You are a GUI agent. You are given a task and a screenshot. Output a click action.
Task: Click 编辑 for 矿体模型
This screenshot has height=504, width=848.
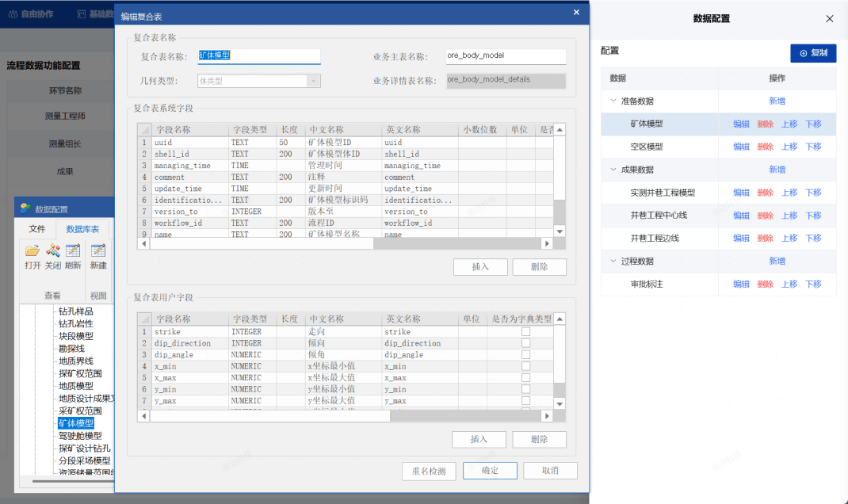741,124
